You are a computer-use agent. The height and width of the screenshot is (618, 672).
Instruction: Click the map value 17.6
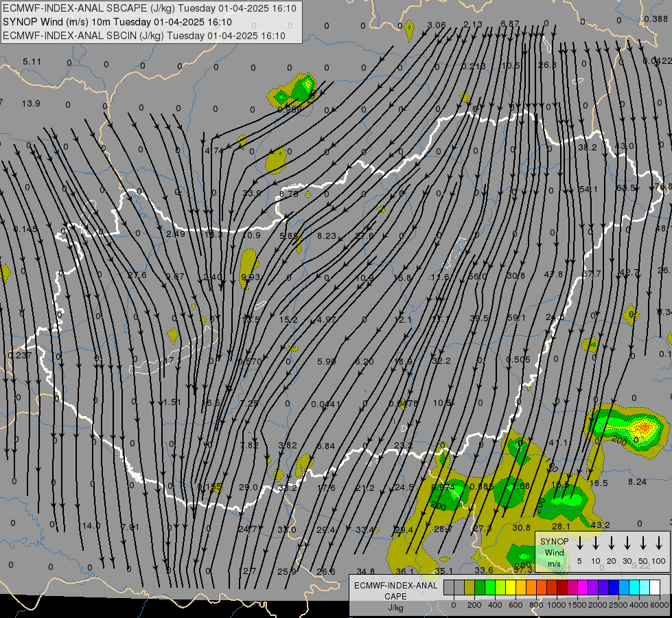pyautogui.click(x=326, y=488)
